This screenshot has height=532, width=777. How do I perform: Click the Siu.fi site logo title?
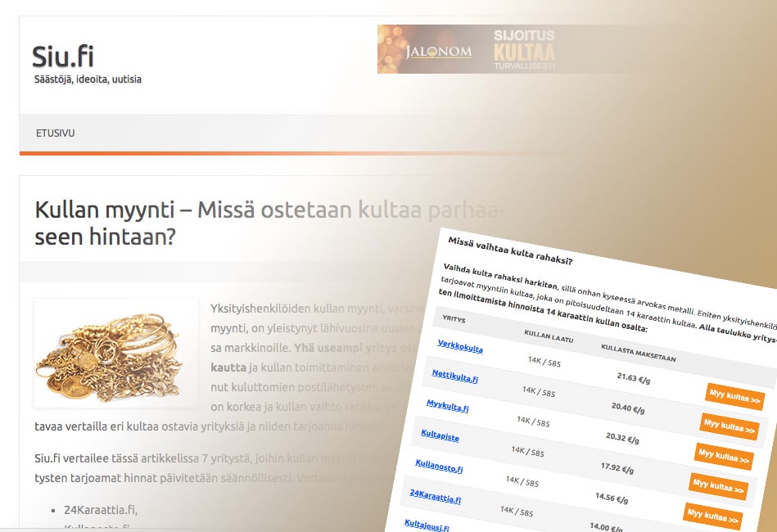63,56
